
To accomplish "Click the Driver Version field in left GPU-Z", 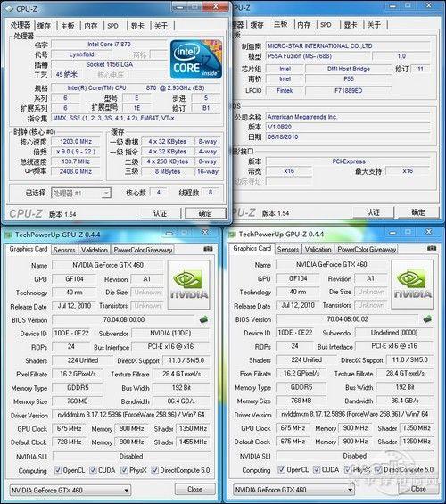I will (131, 415).
